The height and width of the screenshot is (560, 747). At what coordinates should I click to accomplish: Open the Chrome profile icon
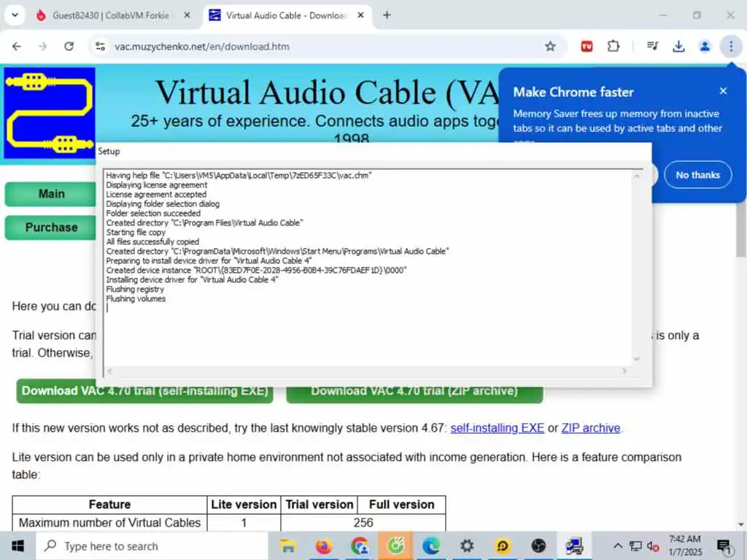coord(705,46)
